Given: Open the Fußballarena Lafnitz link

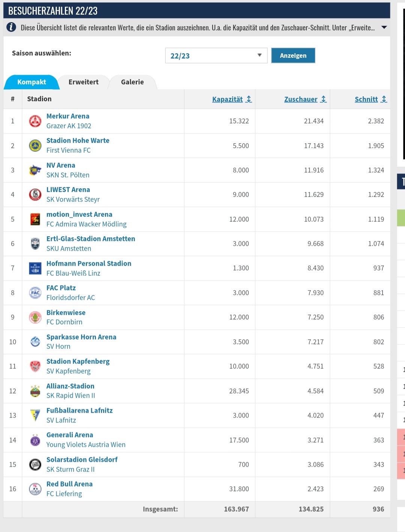Looking at the screenshot, I should (x=79, y=411).
